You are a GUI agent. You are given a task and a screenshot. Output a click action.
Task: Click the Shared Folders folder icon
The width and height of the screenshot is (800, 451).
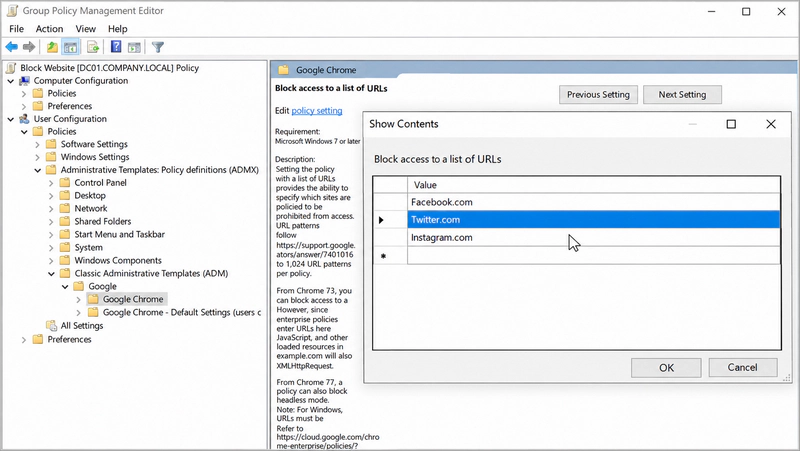coord(65,221)
